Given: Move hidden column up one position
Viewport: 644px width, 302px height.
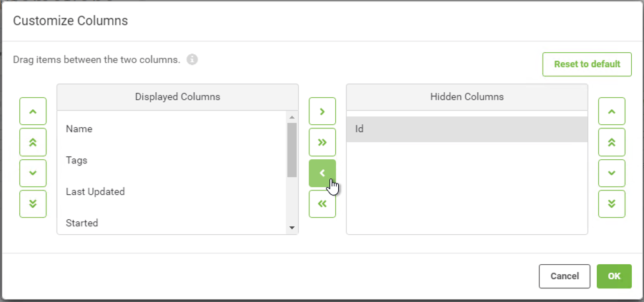Looking at the screenshot, I should pos(612,111).
